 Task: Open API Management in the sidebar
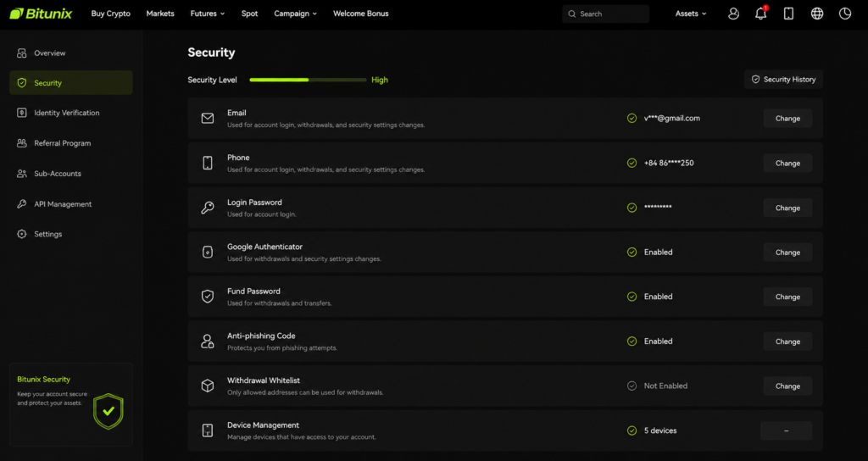71,203
